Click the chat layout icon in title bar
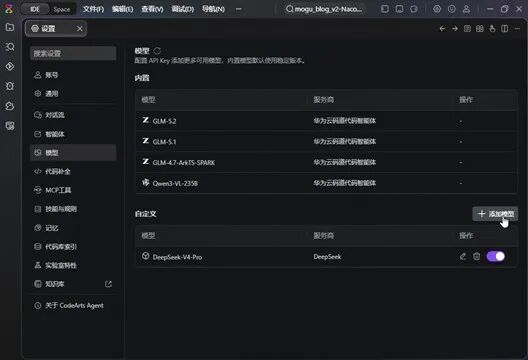 [414, 9]
